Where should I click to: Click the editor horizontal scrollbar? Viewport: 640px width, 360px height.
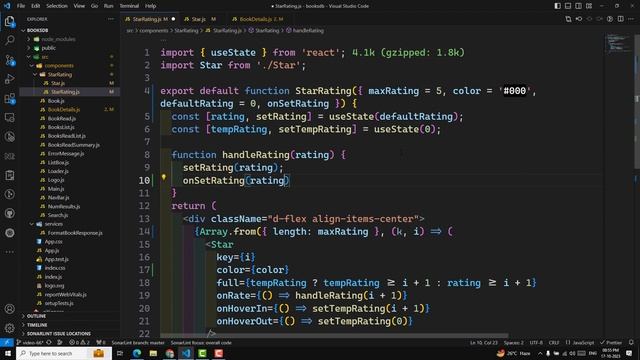click(335, 335)
